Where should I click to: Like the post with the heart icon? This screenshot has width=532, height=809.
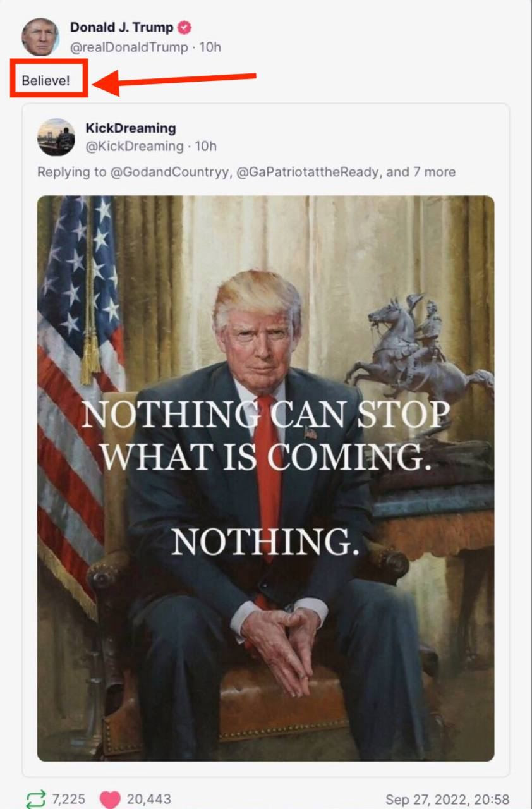tap(110, 800)
